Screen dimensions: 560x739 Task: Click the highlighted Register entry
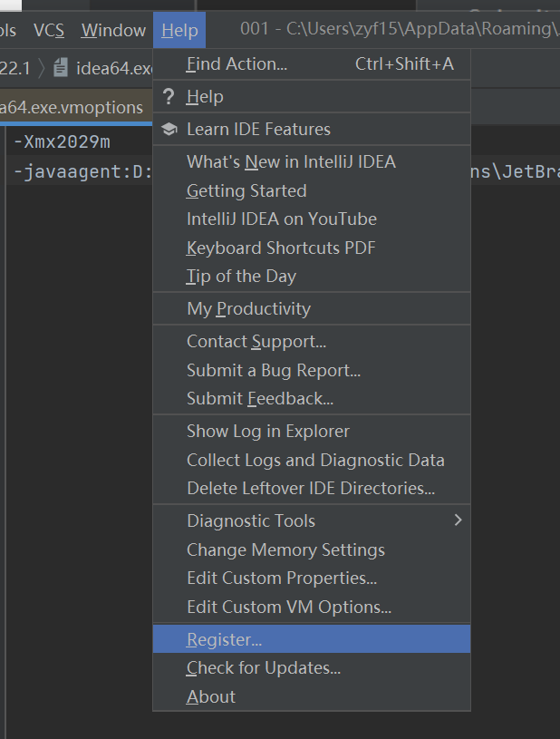pos(224,640)
